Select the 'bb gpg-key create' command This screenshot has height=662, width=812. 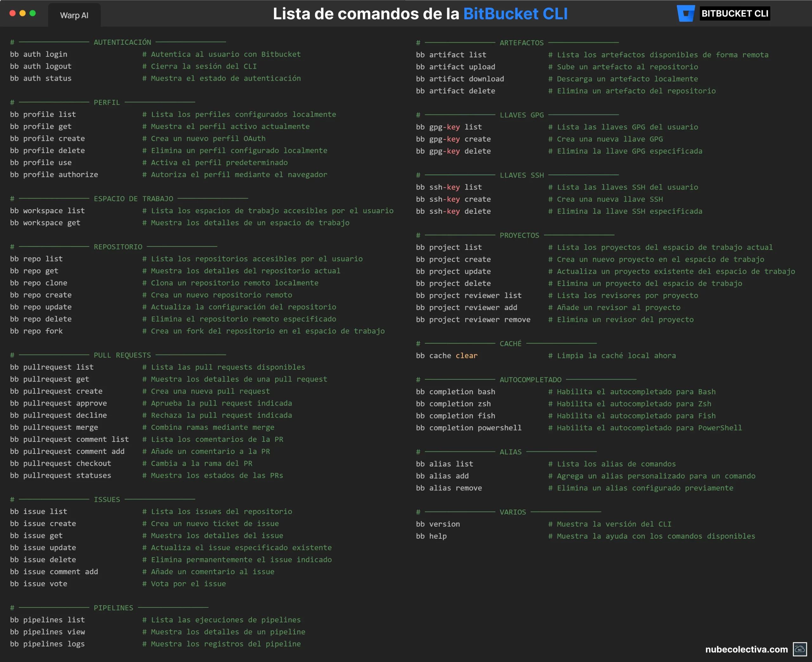pos(453,139)
